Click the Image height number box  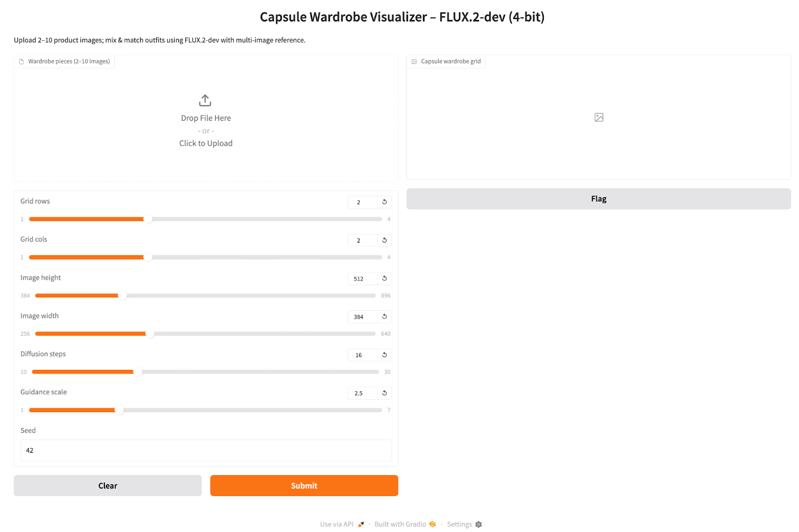pyautogui.click(x=362, y=278)
